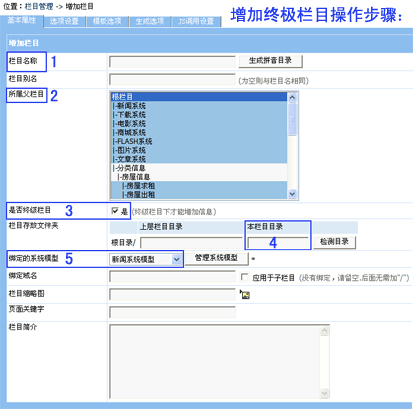Click the 栏目缩略图 path field
This screenshot has width=414, height=409.
point(172,295)
